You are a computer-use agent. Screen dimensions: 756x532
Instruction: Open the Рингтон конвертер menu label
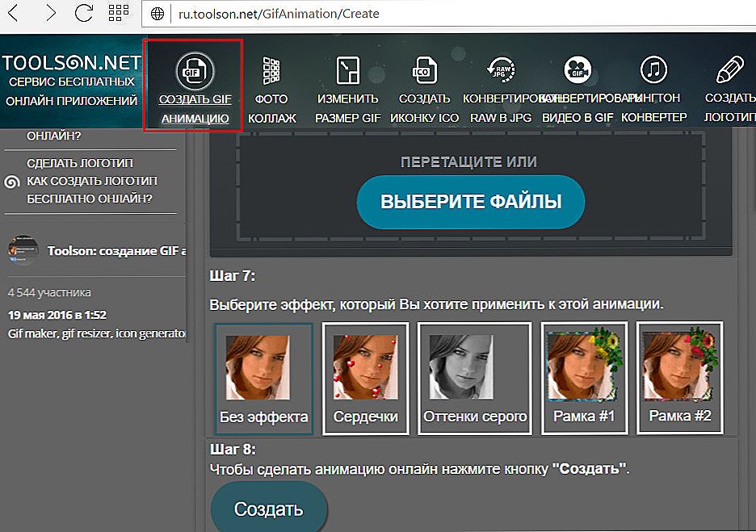pyautogui.click(x=653, y=108)
